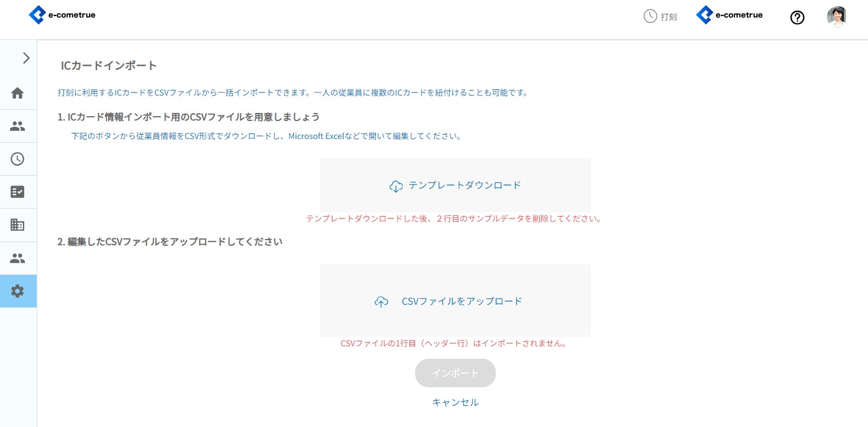Click the e-cometrue logo in top-left corner
The width and height of the screenshot is (868, 427).
click(62, 15)
